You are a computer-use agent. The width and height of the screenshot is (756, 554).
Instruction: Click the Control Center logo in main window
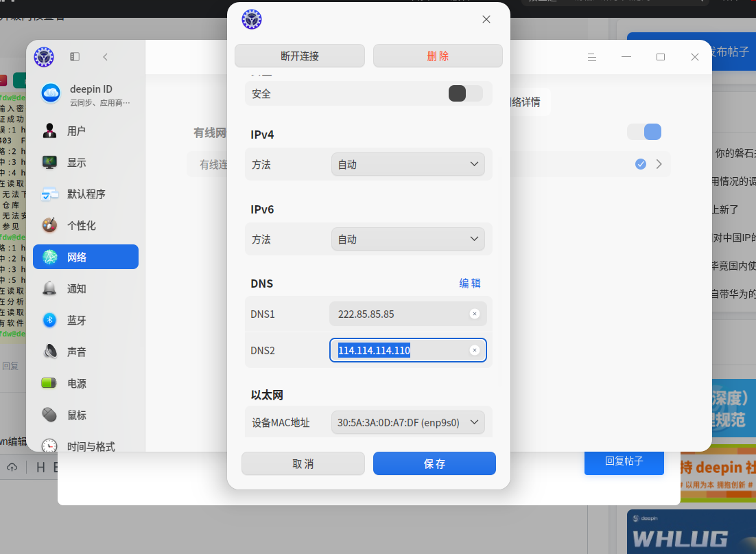44,57
